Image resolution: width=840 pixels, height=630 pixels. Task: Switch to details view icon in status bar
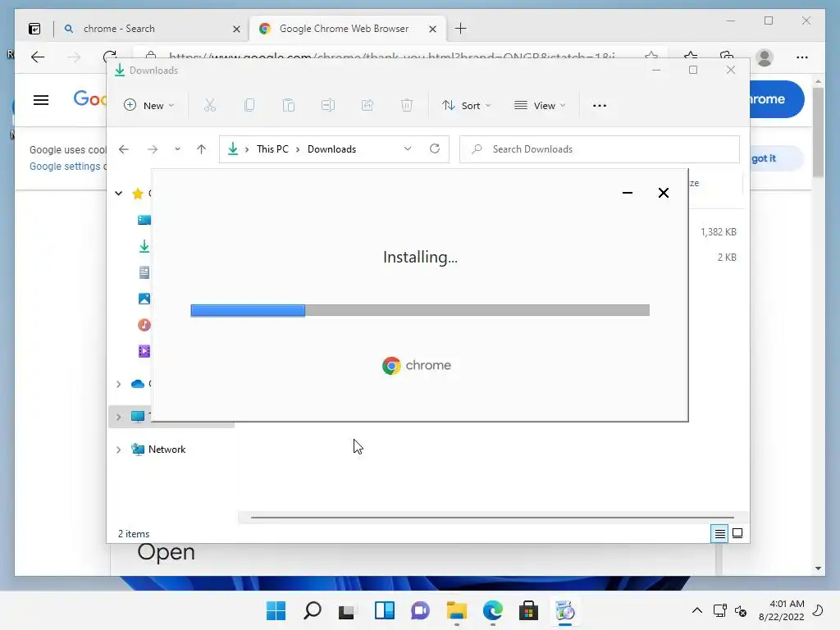tap(719, 533)
